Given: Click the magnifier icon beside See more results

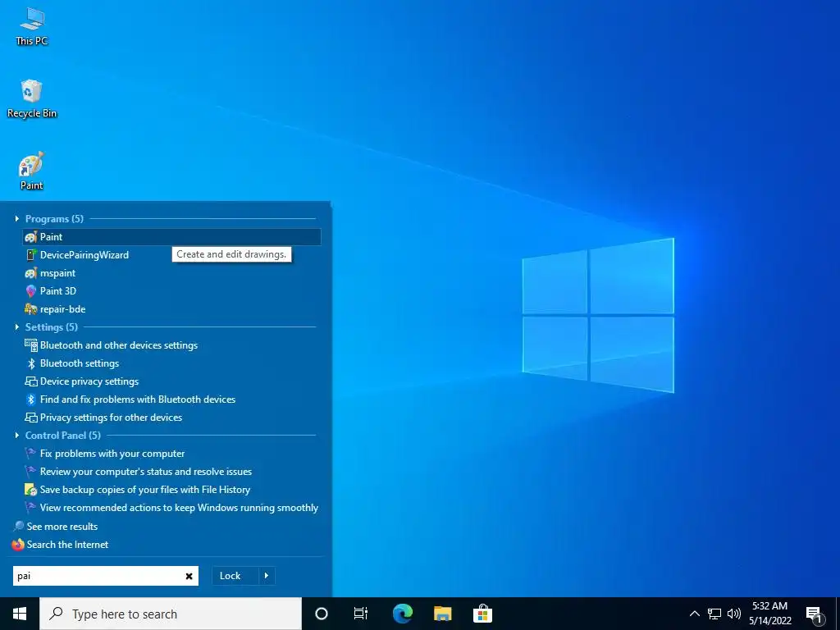Looking at the screenshot, I should [x=19, y=526].
